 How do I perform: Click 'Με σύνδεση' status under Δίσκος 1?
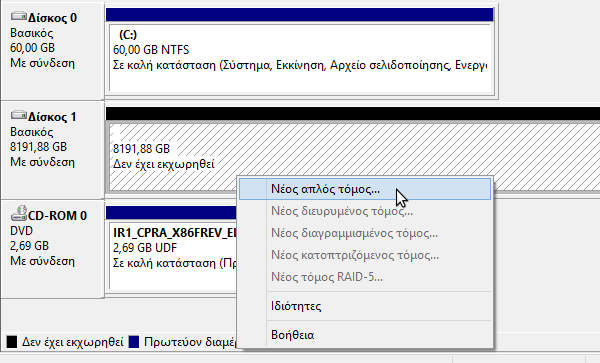[x=42, y=162]
